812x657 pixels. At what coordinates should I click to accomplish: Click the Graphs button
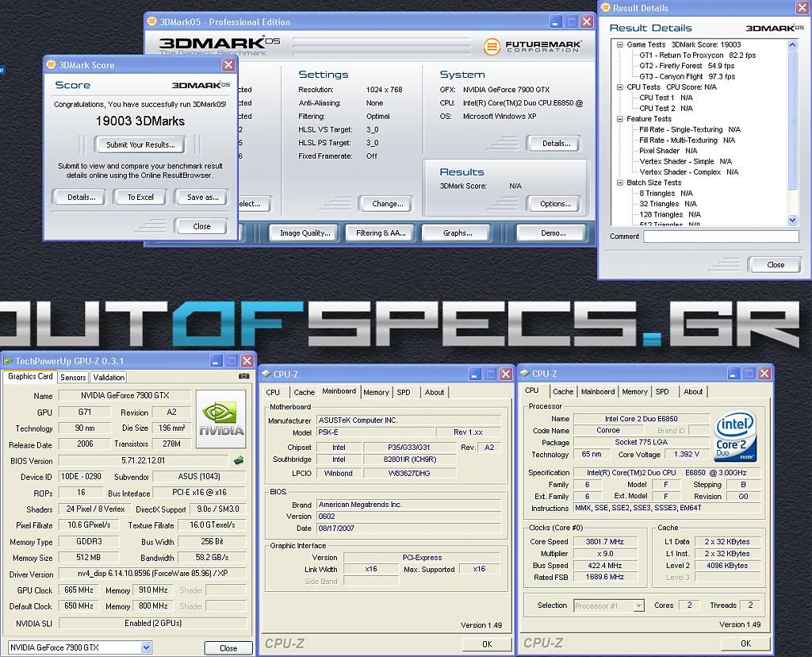point(458,233)
